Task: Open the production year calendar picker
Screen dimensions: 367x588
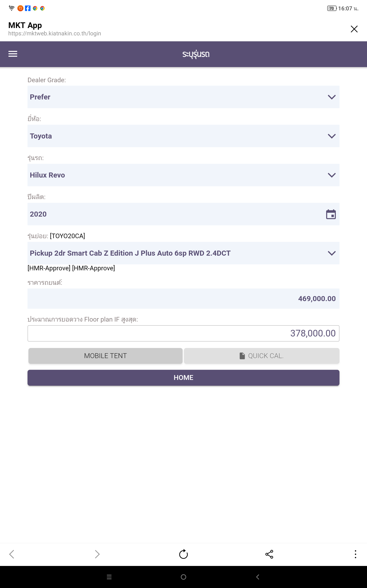Action: pyautogui.click(x=331, y=214)
